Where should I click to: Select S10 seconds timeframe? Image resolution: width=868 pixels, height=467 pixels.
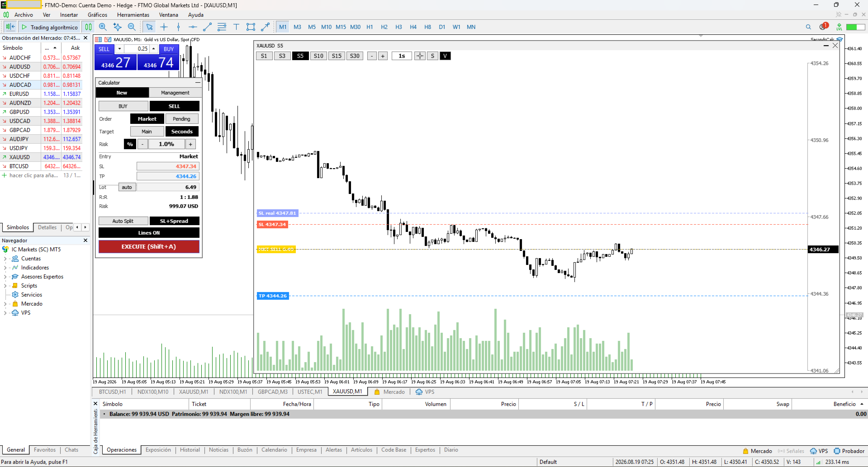pyautogui.click(x=318, y=56)
